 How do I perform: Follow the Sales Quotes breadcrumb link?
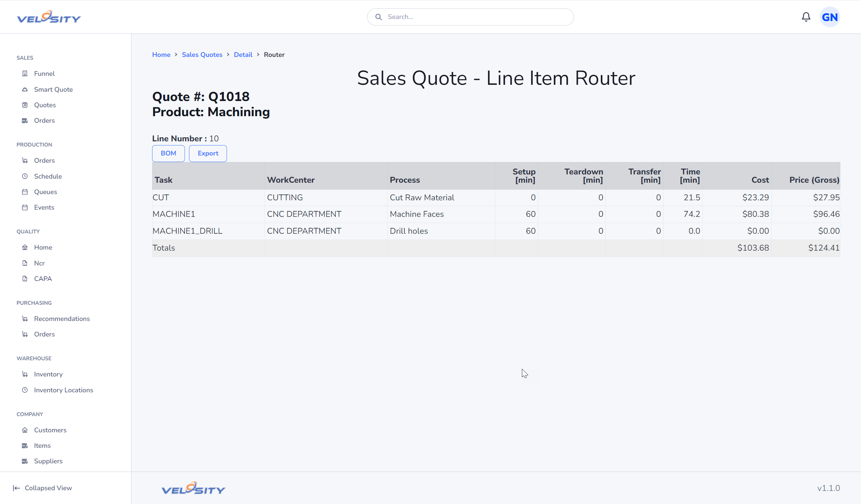tap(202, 54)
